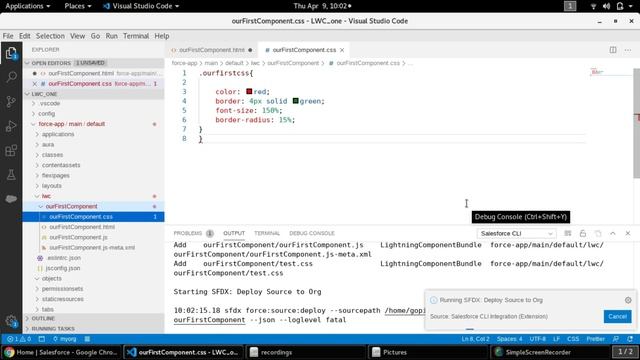The width and height of the screenshot is (640, 360).
Task: Click the editor vertical scrollbar
Action: [636, 122]
